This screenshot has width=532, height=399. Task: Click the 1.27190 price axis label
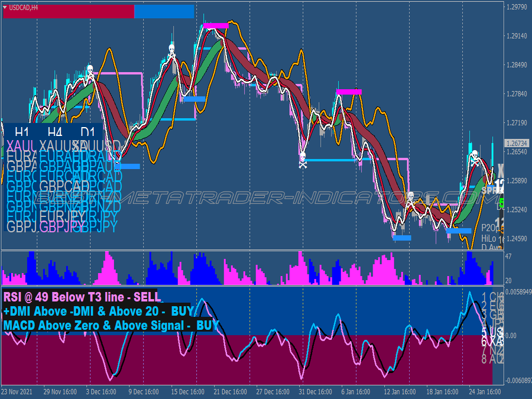pos(517,122)
